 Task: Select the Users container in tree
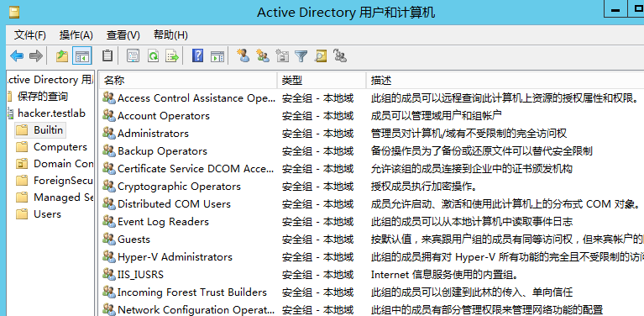pyautogui.click(x=47, y=214)
